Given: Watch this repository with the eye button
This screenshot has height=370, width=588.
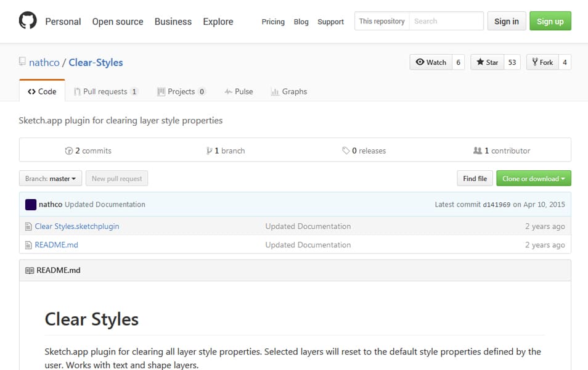Looking at the screenshot, I should pos(431,62).
